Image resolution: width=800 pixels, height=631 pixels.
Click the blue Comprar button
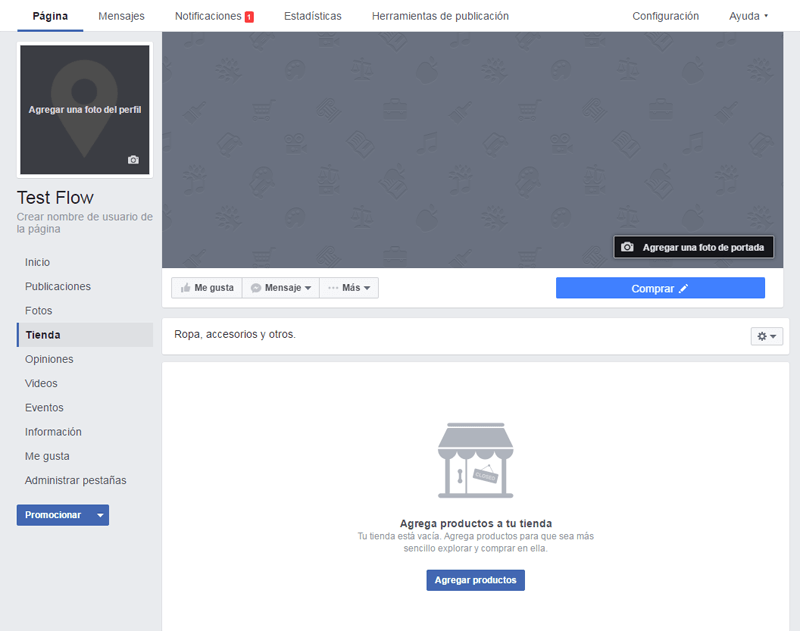[x=660, y=288]
